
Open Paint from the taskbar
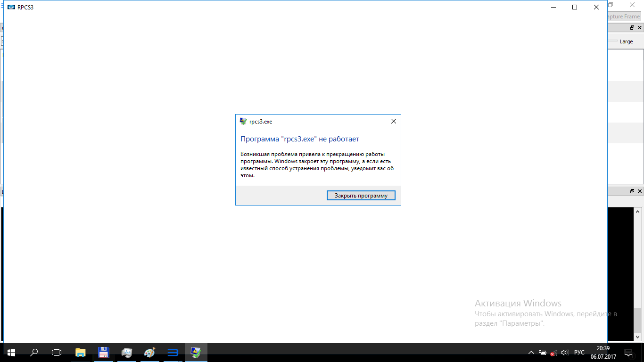point(149,352)
